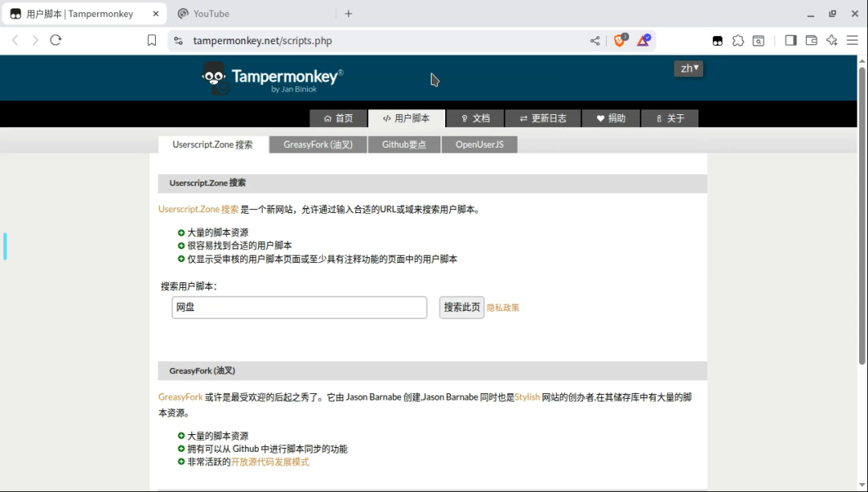This screenshot has width=868, height=492.
Task: Reload the Tampermonkey page
Action: pyautogui.click(x=55, y=40)
